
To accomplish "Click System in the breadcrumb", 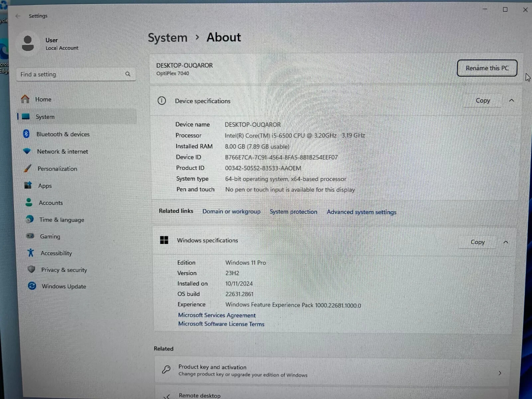I will [168, 38].
